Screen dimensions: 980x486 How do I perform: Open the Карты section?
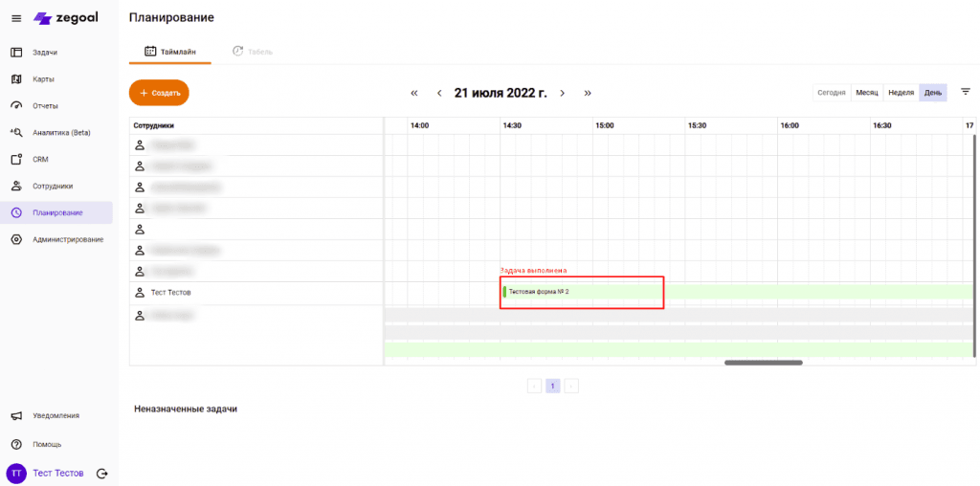[x=43, y=78]
